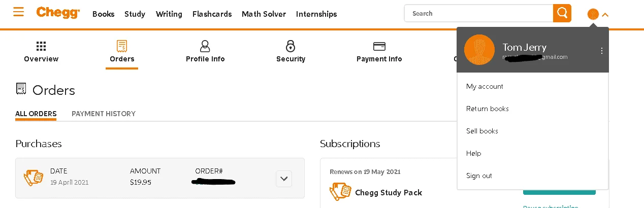Click the orange search magnifier button
644x208 pixels.
[562, 13]
